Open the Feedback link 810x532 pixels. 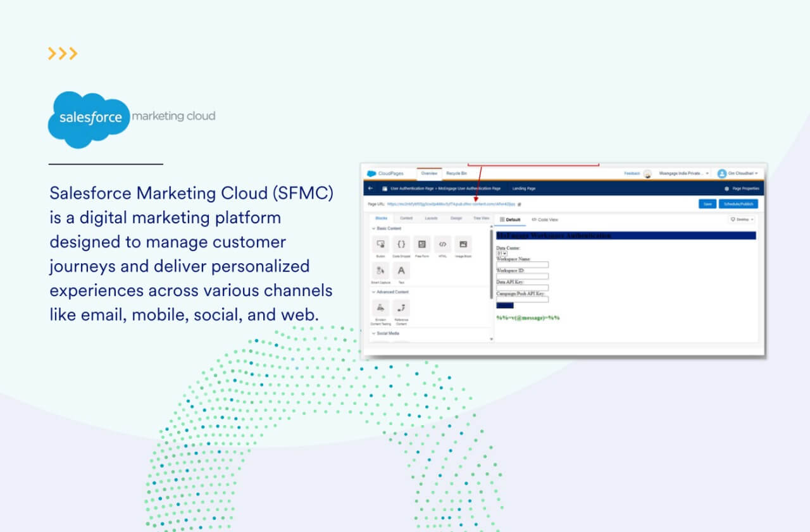[632, 173]
